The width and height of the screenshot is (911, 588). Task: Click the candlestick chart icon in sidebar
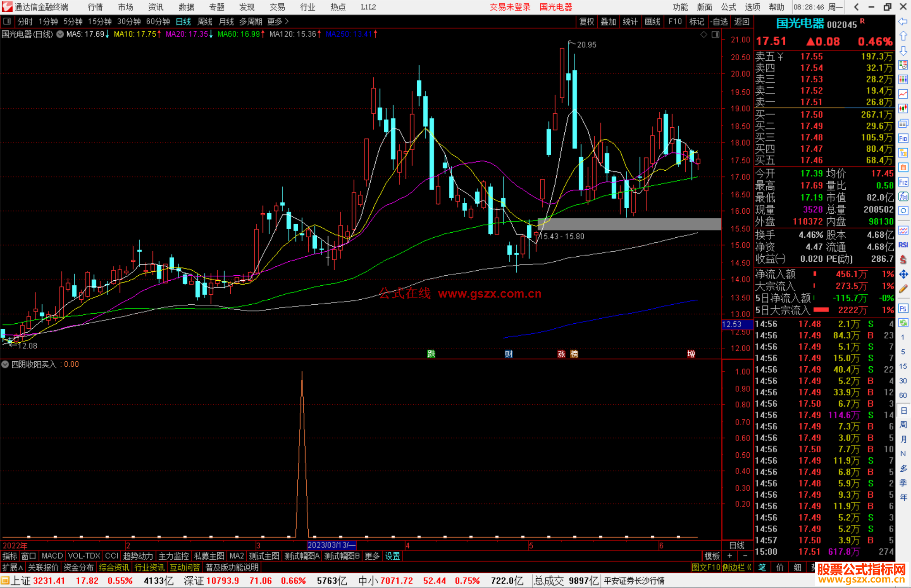tap(903, 109)
